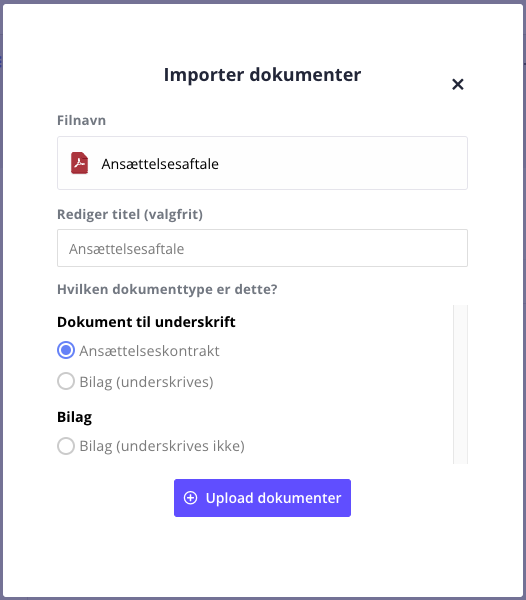Click the Bilag (underskrives) label text
This screenshot has height=600, width=526.
146,382
